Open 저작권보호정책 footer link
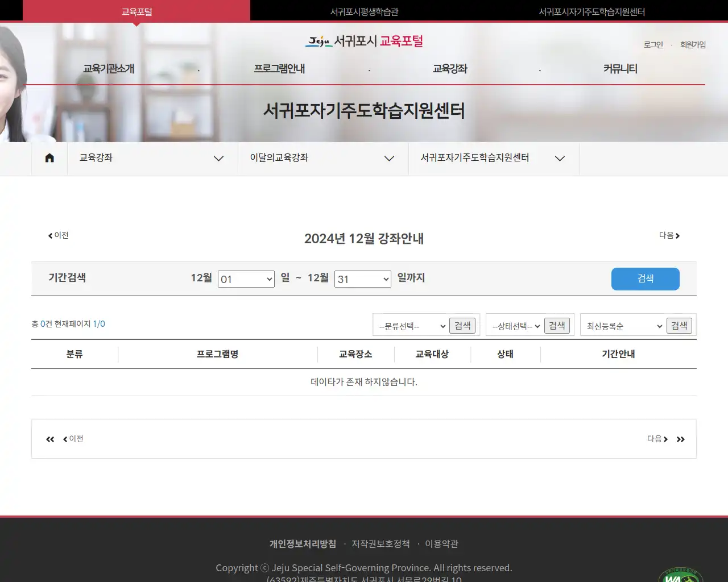The width and height of the screenshot is (728, 582). [380, 544]
